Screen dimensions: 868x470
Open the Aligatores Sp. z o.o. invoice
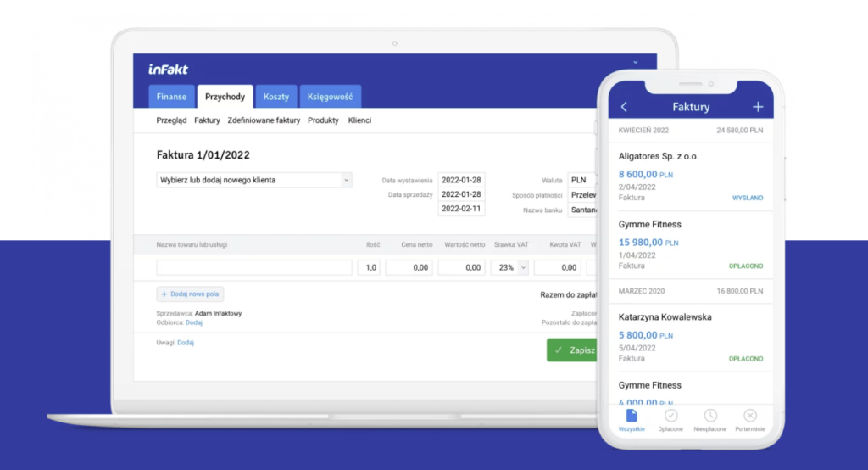coord(690,176)
